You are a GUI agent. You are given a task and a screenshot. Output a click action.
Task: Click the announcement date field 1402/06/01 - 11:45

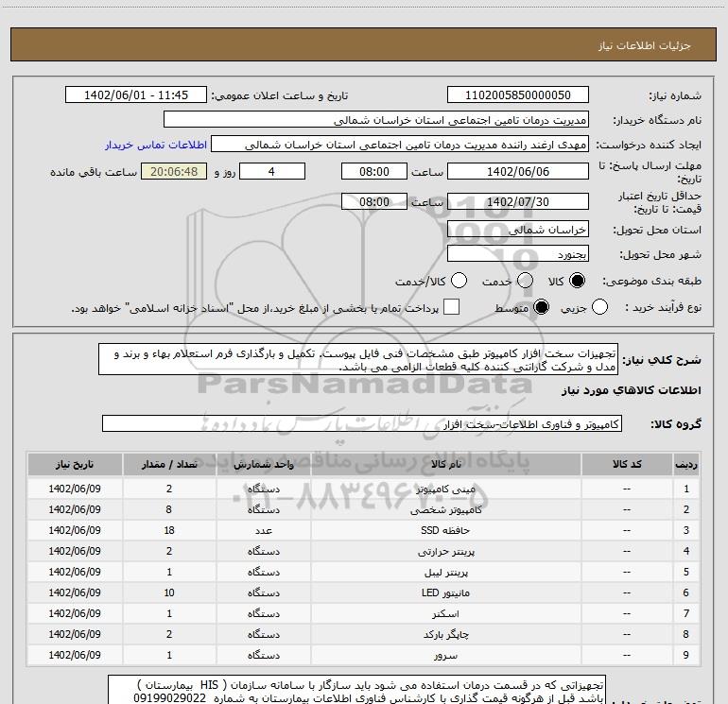click(136, 94)
